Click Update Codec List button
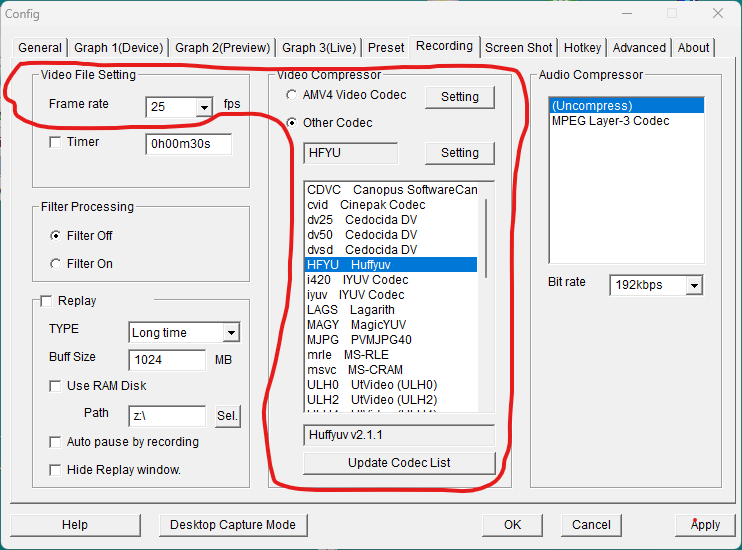The height and width of the screenshot is (550, 742). (399, 463)
